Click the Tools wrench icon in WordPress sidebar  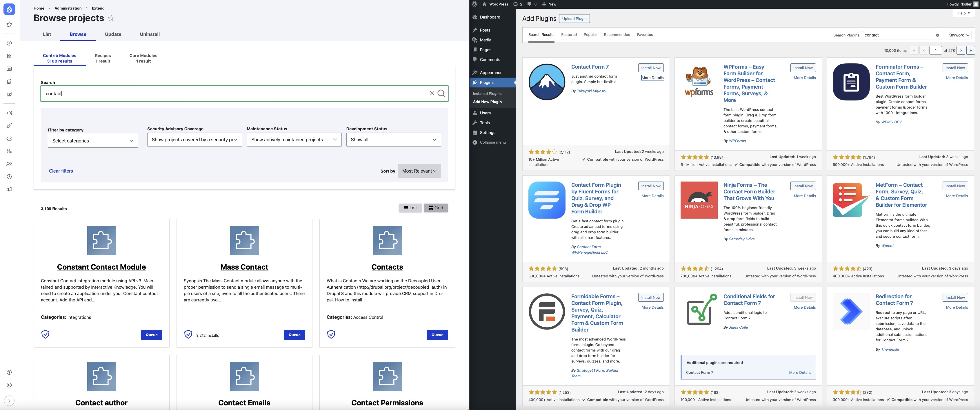475,123
